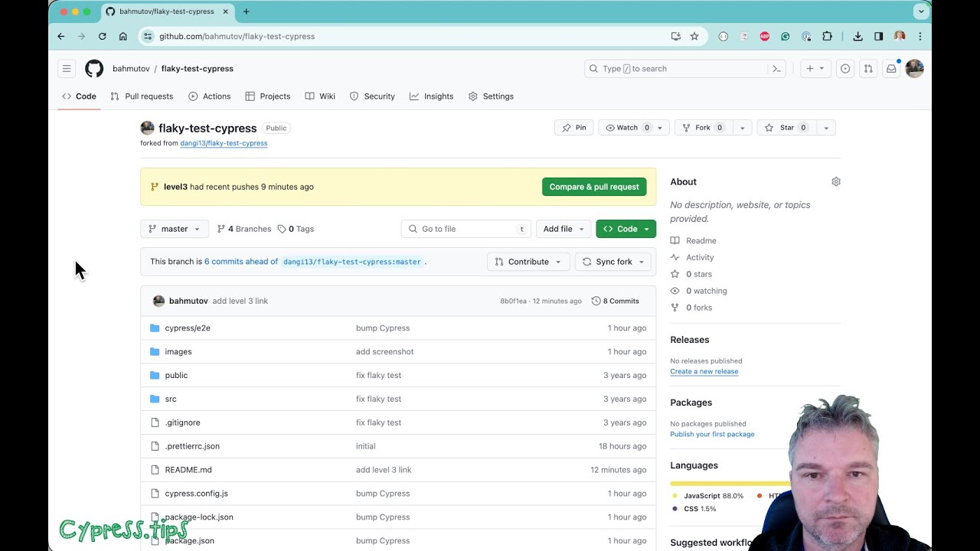980x551 pixels.
Task: Open the Pull requests icon in the GitHub header
Action: pos(868,69)
